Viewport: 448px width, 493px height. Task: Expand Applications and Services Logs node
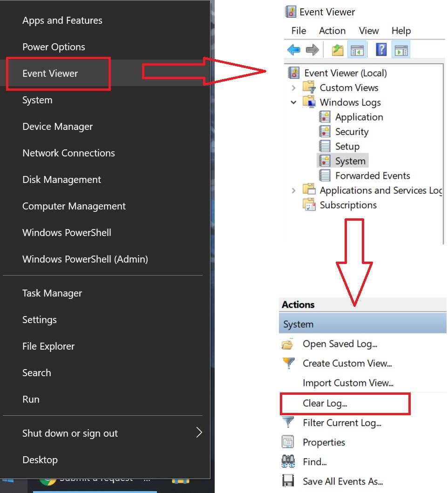coord(293,190)
